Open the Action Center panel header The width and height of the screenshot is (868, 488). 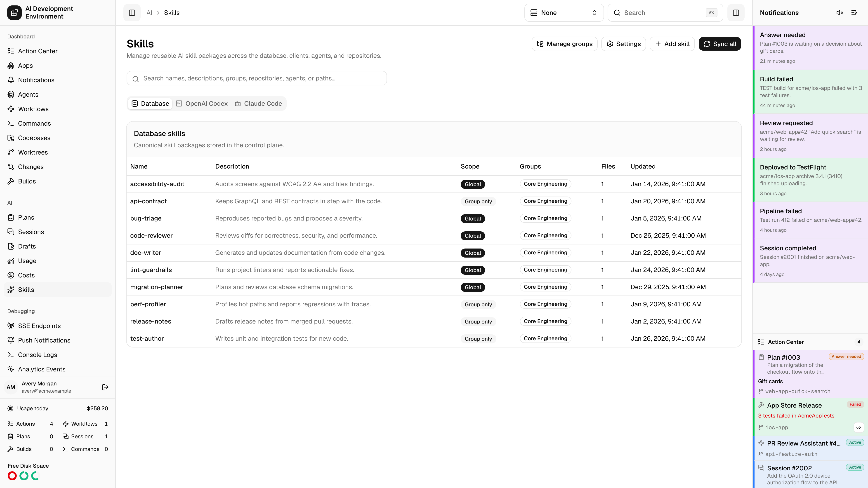click(x=810, y=342)
